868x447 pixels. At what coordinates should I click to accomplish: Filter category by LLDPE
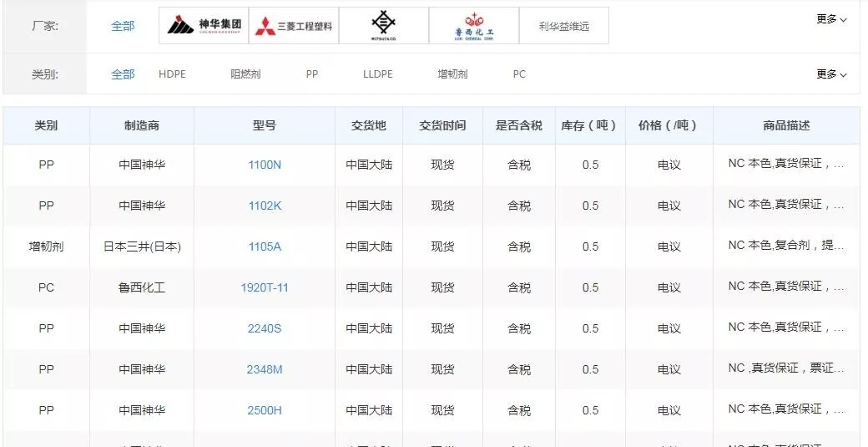[377, 74]
